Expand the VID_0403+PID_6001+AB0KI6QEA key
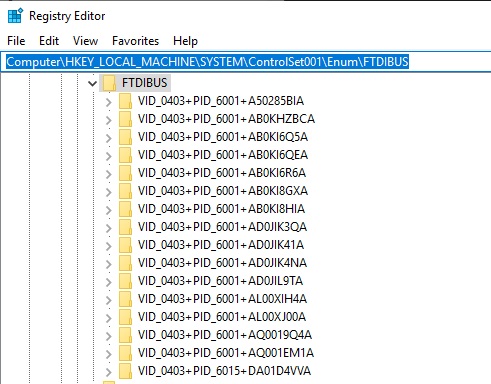 [109, 156]
